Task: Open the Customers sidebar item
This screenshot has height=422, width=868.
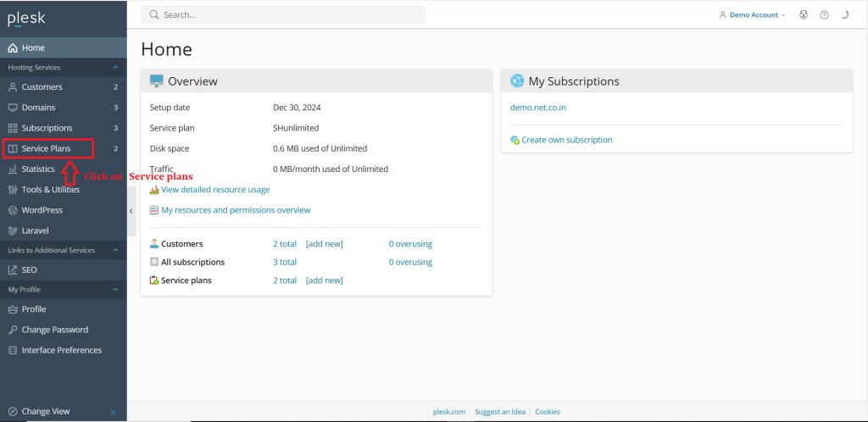Action: (63, 86)
